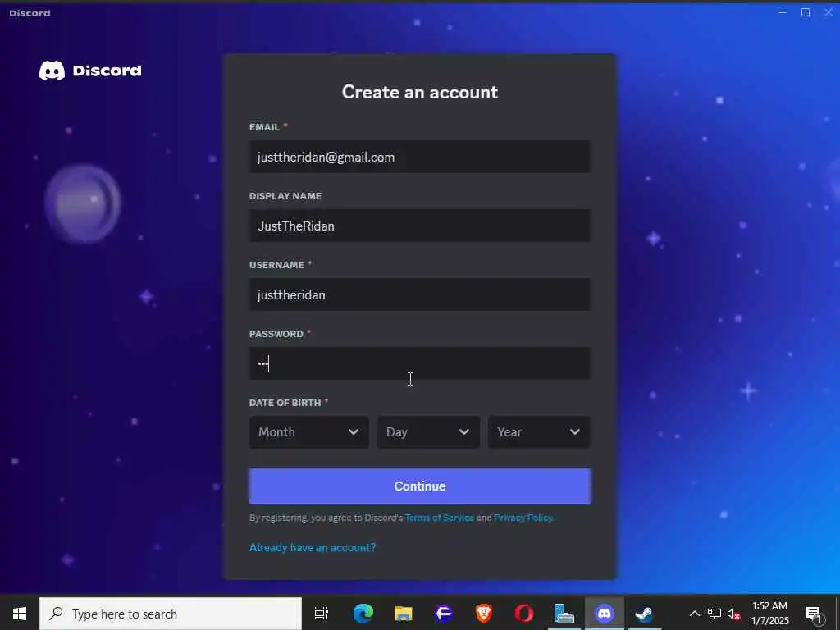Image resolution: width=840 pixels, height=630 pixels.
Task: Click the taskbar clock showing 1:52 AM
Action: (x=769, y=614)
